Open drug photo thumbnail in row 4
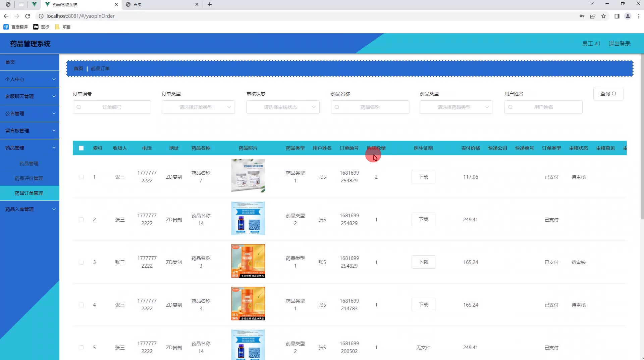The width and height of the screenshot is (644, 360). pos(248,304)
